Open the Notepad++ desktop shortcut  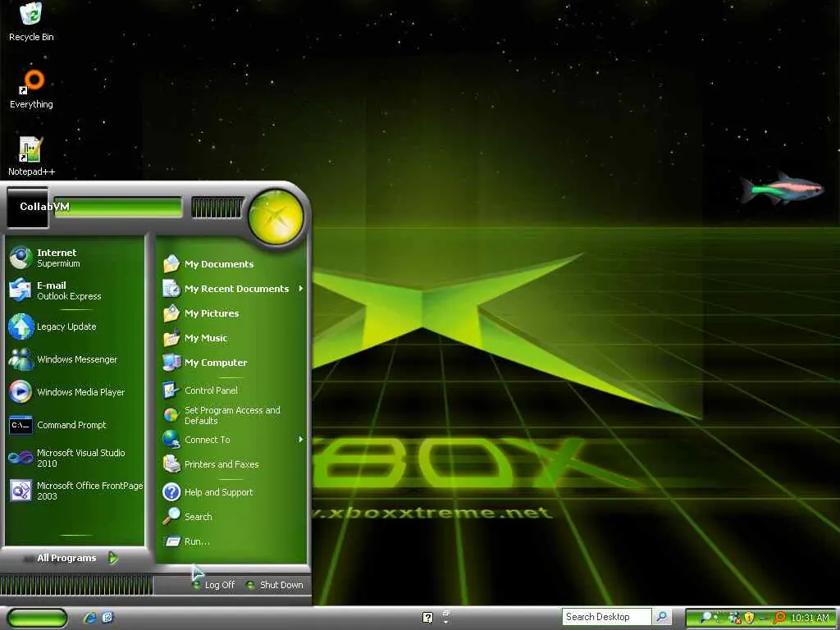coord(31,157)
